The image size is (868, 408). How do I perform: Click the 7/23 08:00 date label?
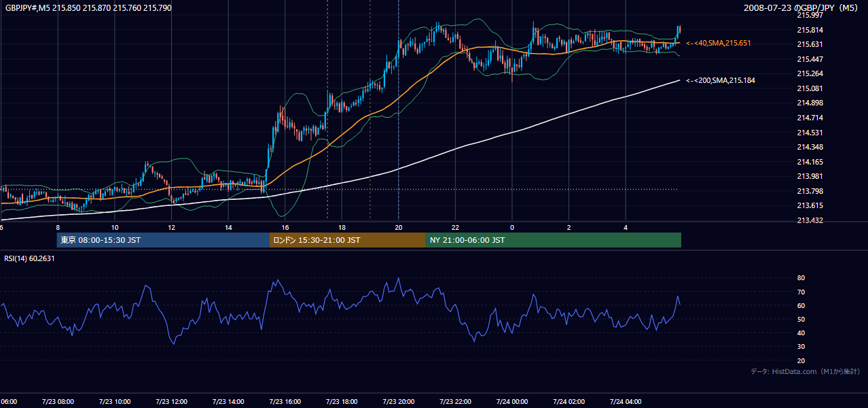(57, 402)
